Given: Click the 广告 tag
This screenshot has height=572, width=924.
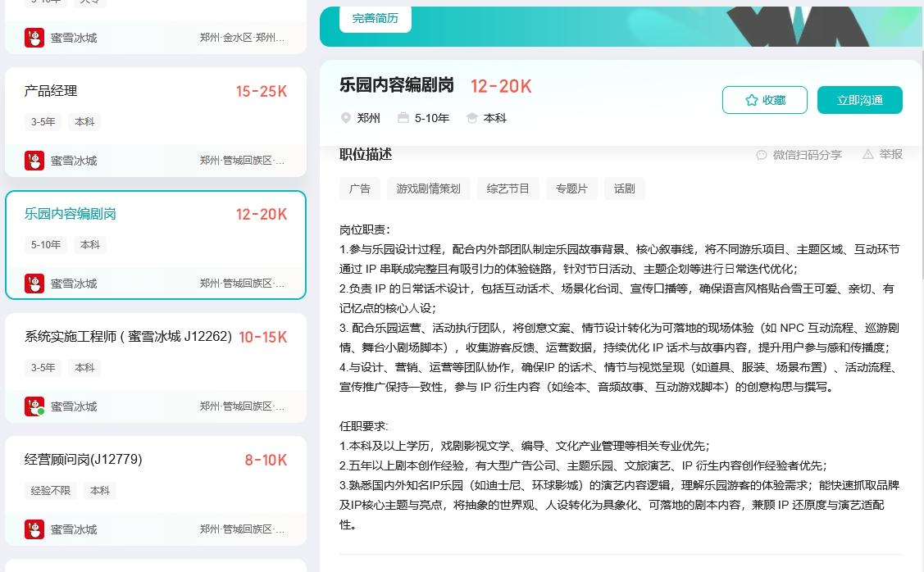Looking at the screenshot, I should [359, 188].
